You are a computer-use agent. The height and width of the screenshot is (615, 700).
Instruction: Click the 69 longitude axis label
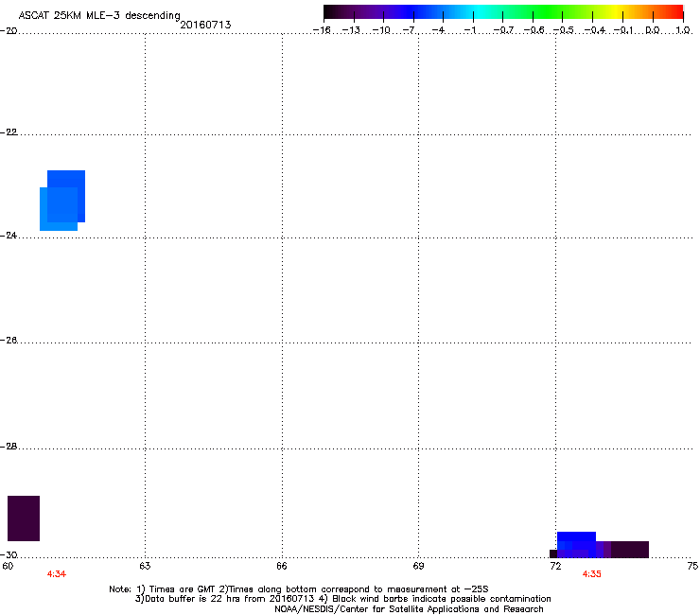tap(418, 566)
